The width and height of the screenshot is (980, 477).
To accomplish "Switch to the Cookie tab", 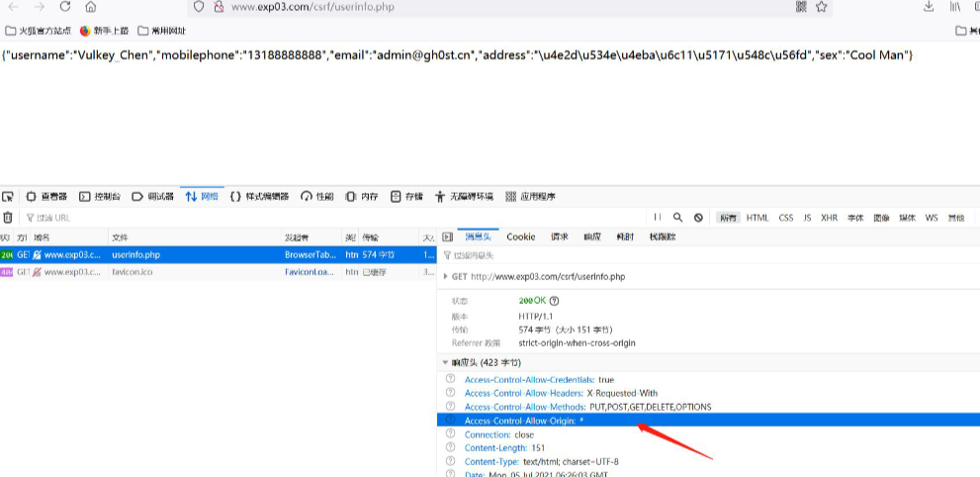I will tap(521, 238).
